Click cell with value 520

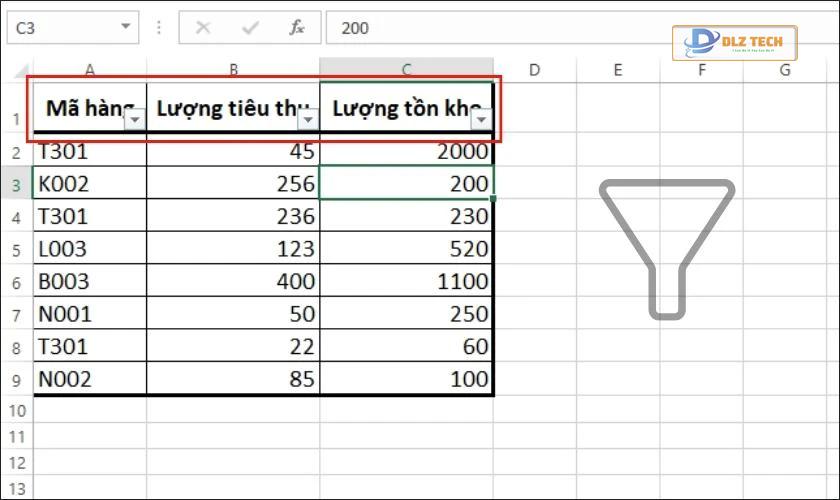pos(407,249)
